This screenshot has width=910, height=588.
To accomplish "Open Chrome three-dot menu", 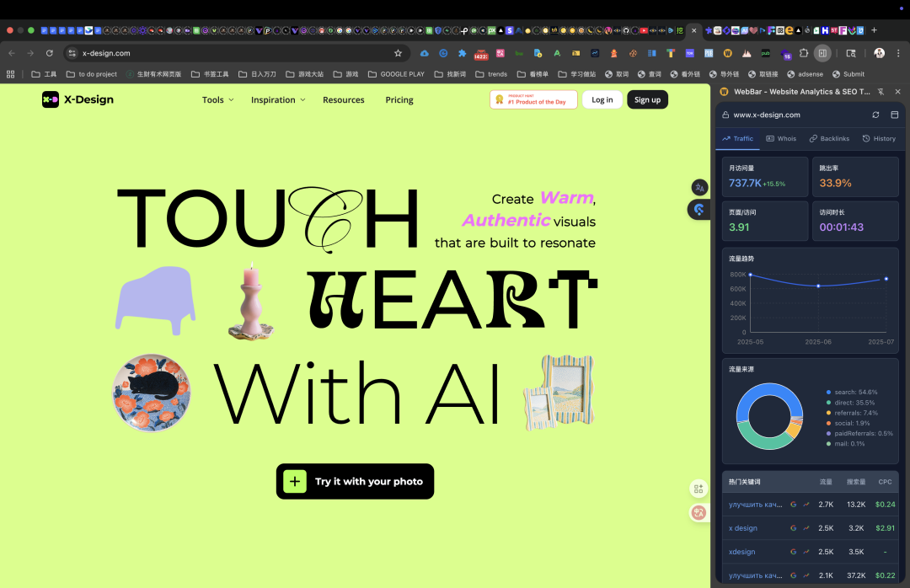I will (x=898, y=53).
